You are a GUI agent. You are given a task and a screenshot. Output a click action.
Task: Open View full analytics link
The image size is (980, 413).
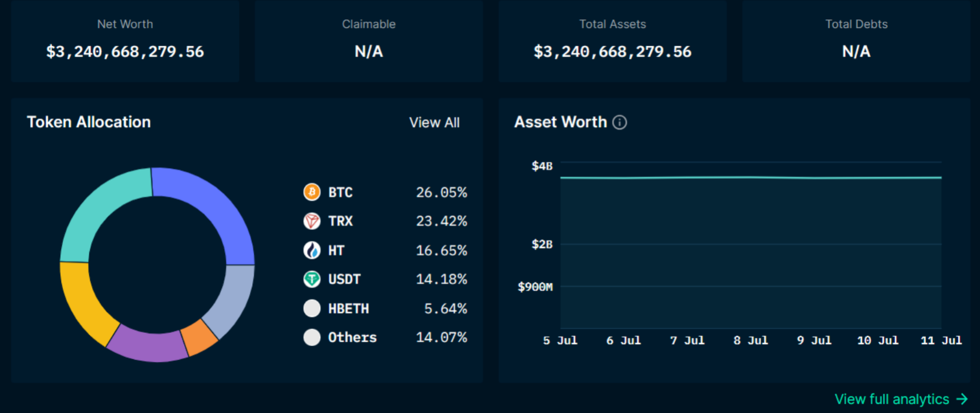901,399
